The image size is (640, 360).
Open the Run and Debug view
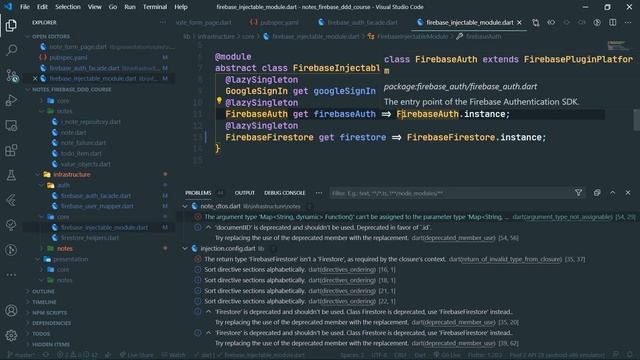click(x=11, y=100)
